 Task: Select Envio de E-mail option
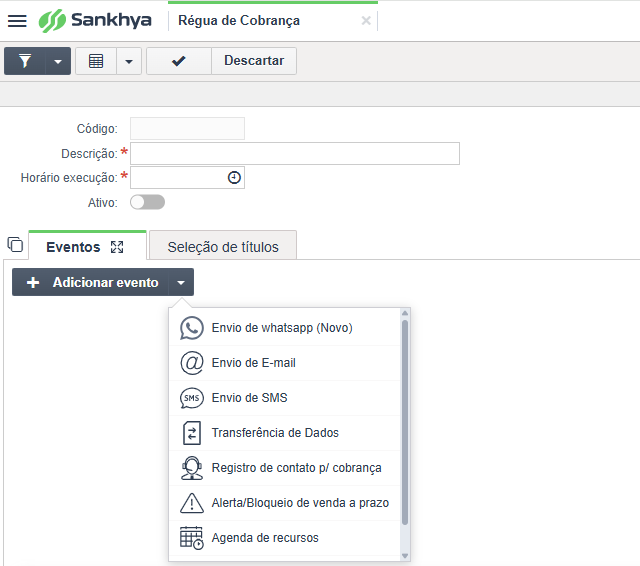click(285, 363)
